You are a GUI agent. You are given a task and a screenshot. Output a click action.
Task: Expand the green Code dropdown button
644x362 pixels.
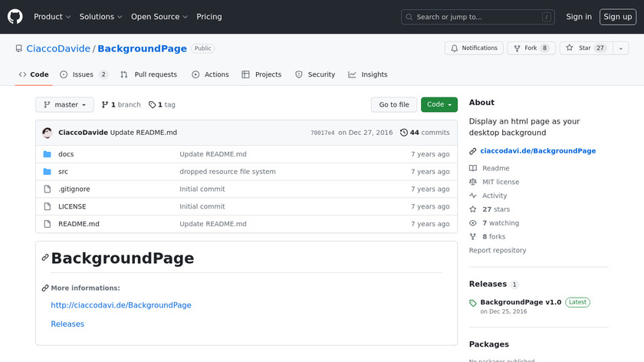point(439,105)
